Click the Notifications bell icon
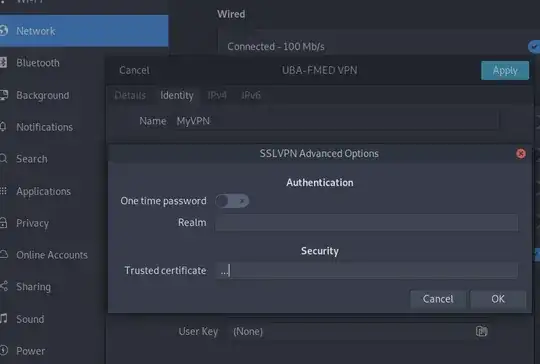The image size is (540, 364). 3,127
